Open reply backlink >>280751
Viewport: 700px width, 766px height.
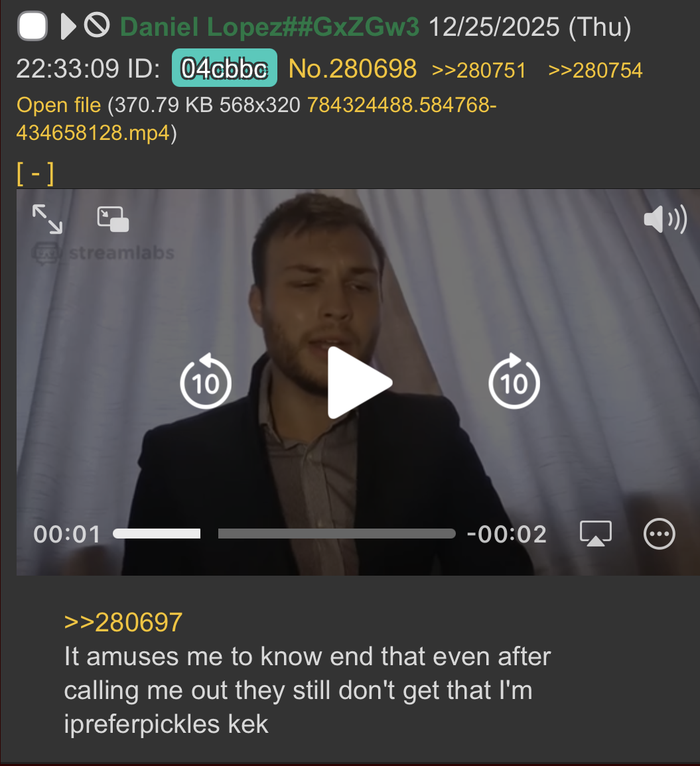tap(479, 70)
